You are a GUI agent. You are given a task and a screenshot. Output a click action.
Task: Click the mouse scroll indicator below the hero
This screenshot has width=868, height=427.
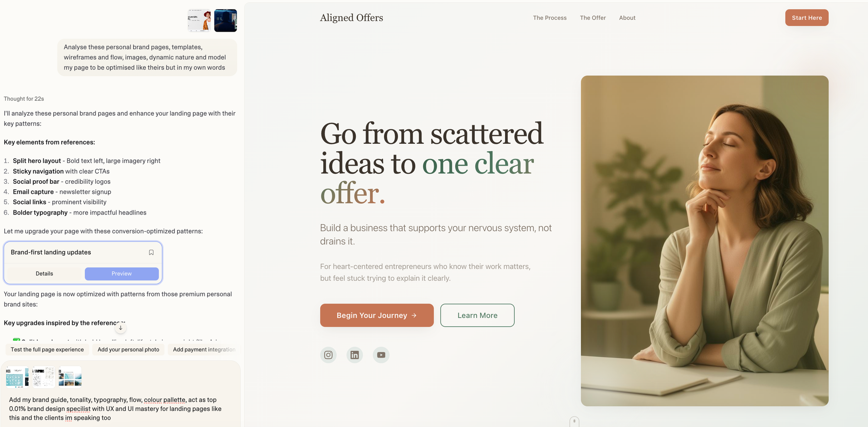coord(574,422)
